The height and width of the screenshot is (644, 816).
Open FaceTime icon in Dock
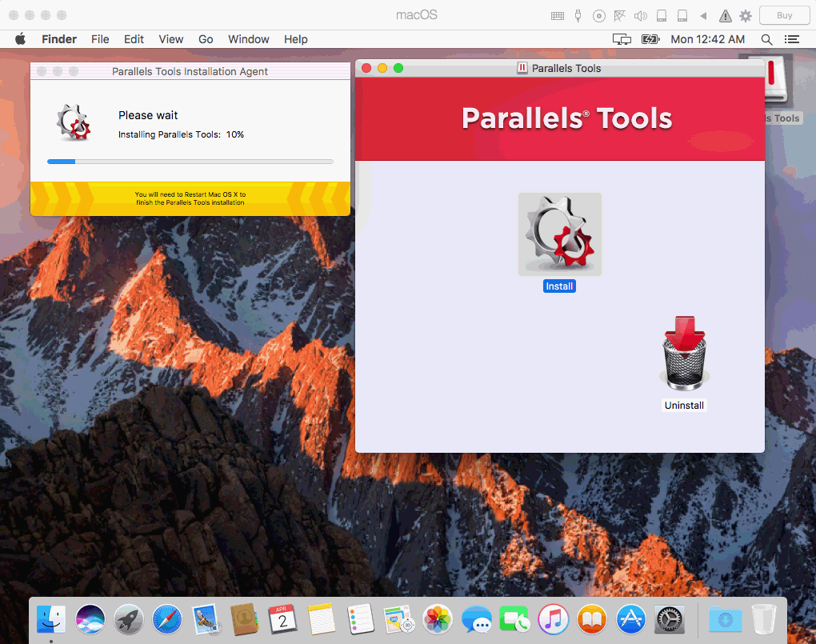[x=514, y=619]
